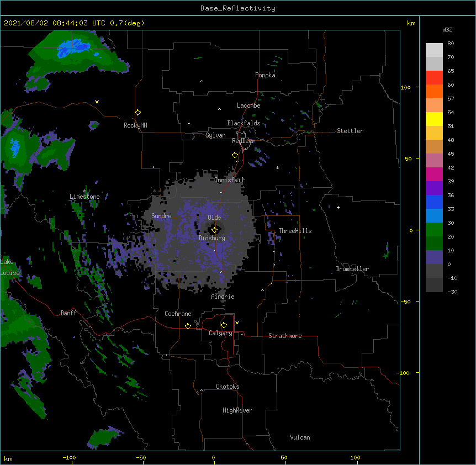Screen dimensions: 476x465
Task: Click the HighRiver label
Action: pos(237,410)
